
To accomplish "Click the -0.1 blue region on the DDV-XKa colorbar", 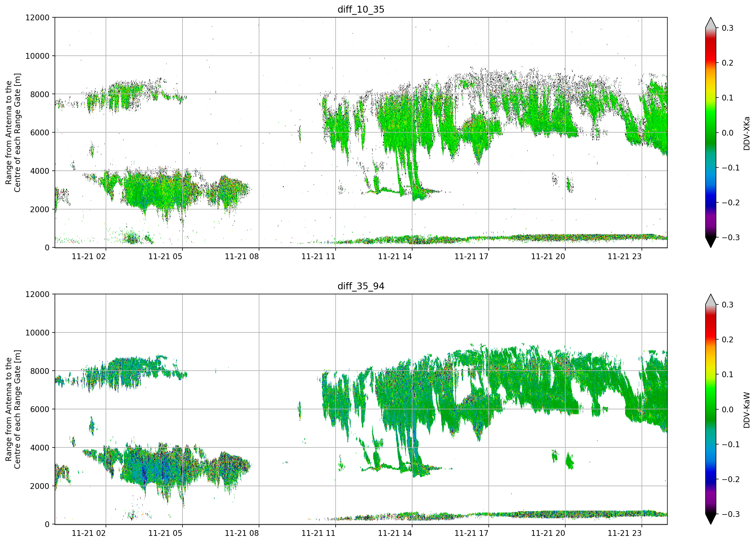I will click(711, 168).
